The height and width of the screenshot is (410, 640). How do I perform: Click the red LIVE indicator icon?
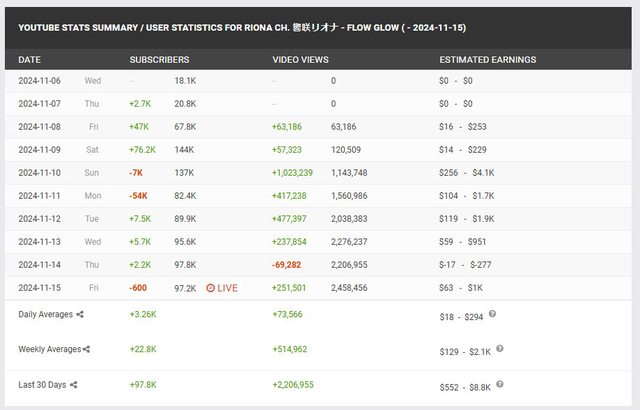tap(210, 288)
